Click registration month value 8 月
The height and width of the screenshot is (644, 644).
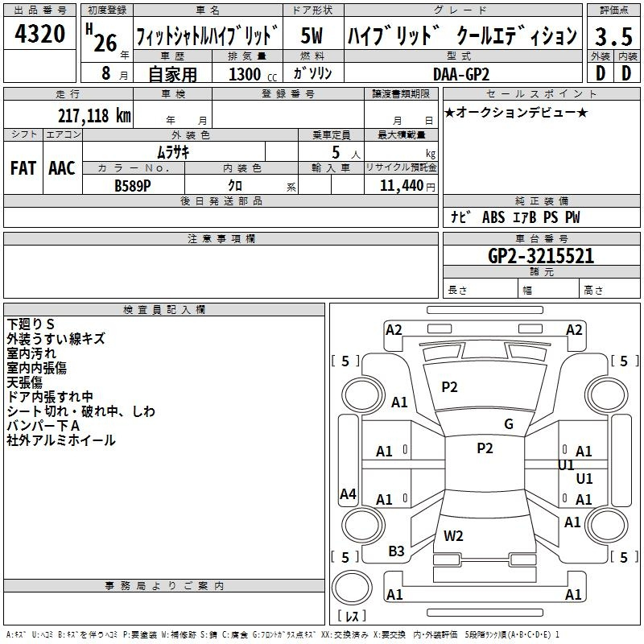[x=114, y=73]
